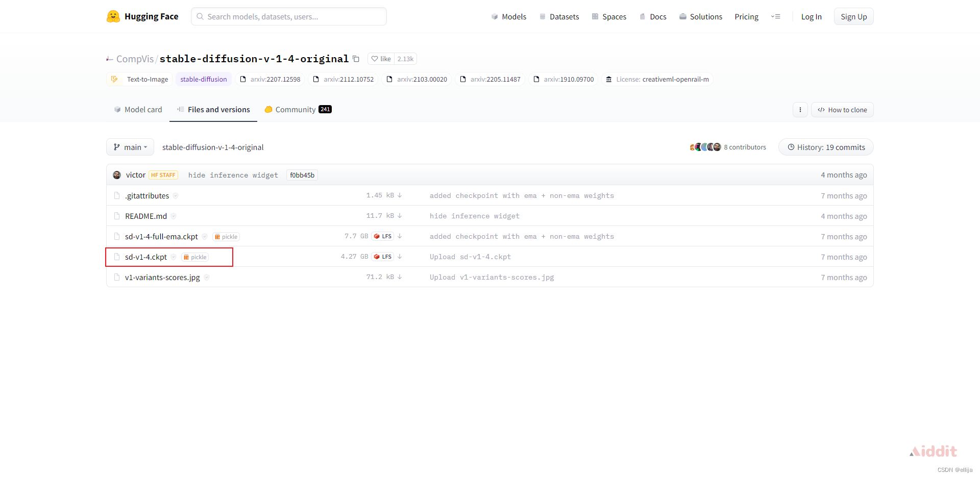
Task: Open the sd-v1-4.ckpt file
Action: [x=146, y=257]
